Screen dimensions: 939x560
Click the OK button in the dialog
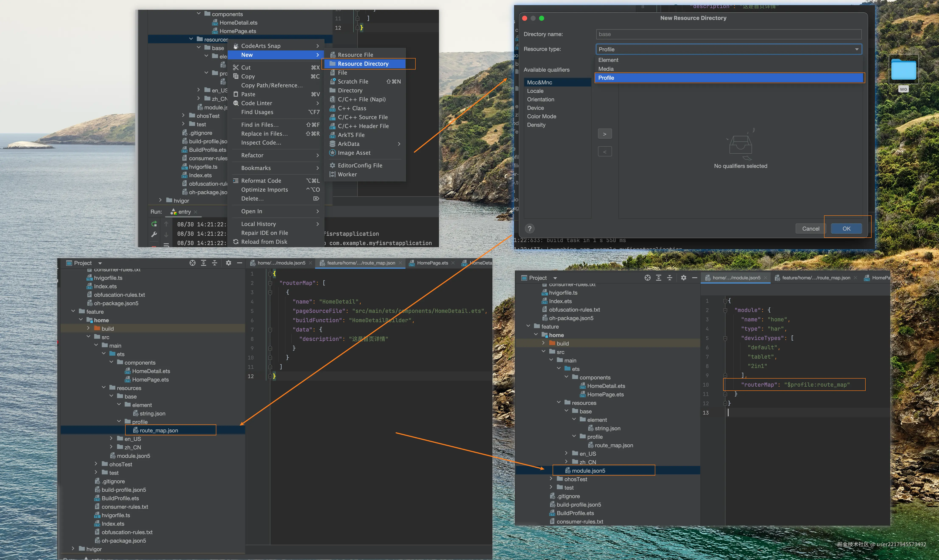click(847, 228)
